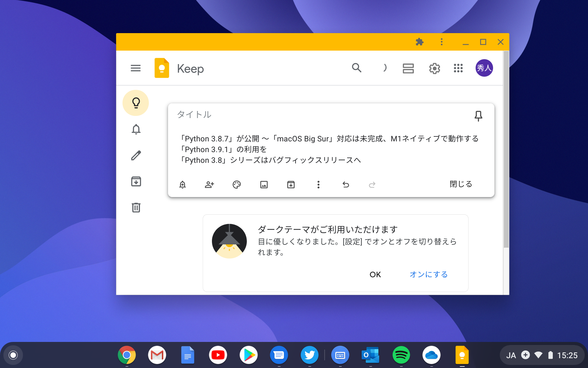Pin the note being edited
Screen dimensions: 588x368
(x=479, y=116)
